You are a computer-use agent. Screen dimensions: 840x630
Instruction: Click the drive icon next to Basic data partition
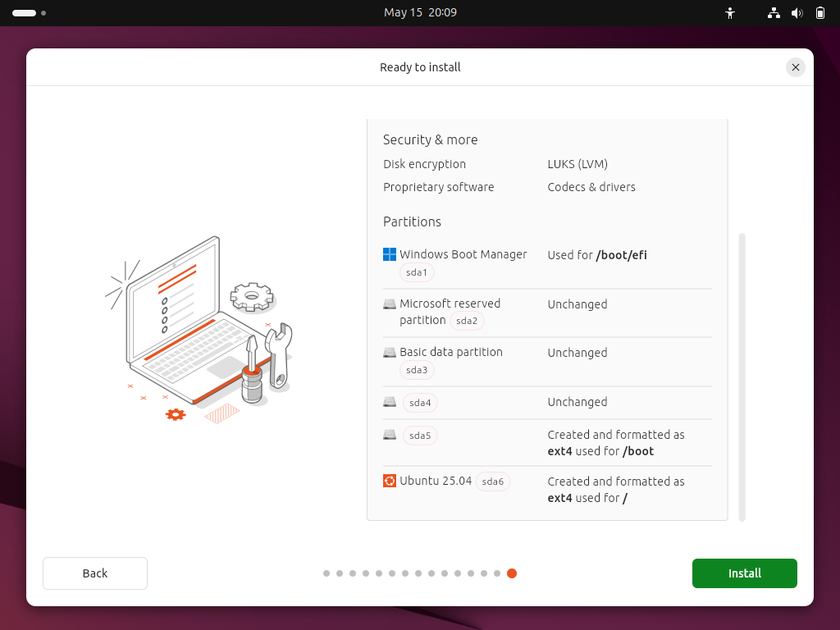coord(389,352)
